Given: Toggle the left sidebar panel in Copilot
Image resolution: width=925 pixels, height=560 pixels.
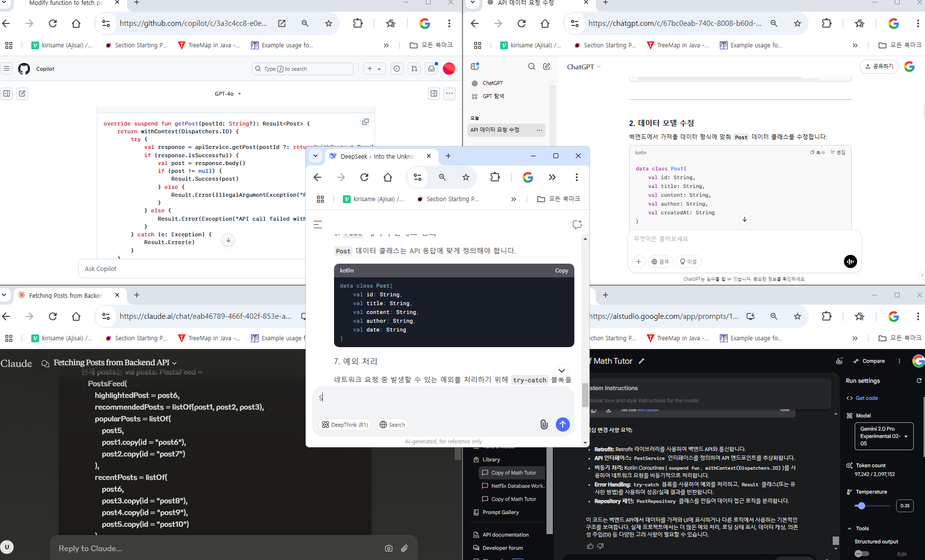Looking at the screenshot, I should click(x=6, y=94).
